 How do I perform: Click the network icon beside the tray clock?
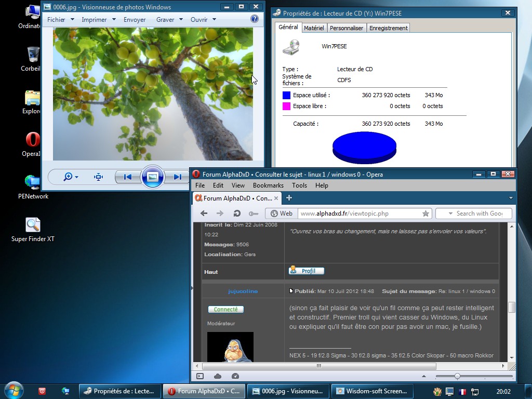475,392
